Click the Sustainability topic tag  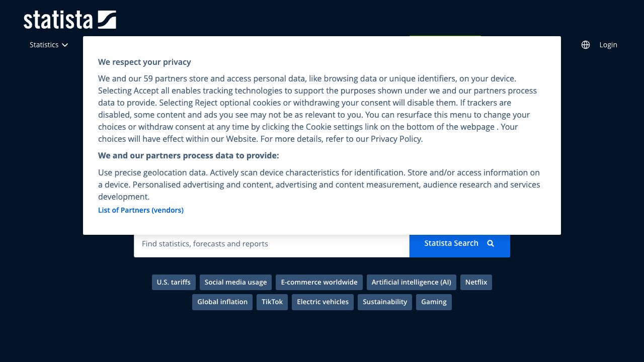385,302
